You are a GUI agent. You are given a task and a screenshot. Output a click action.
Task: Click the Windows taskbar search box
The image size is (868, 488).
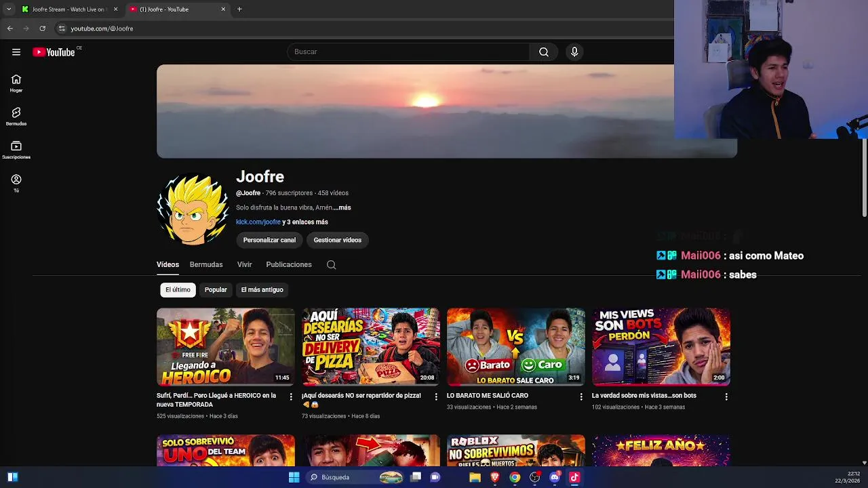355,477
